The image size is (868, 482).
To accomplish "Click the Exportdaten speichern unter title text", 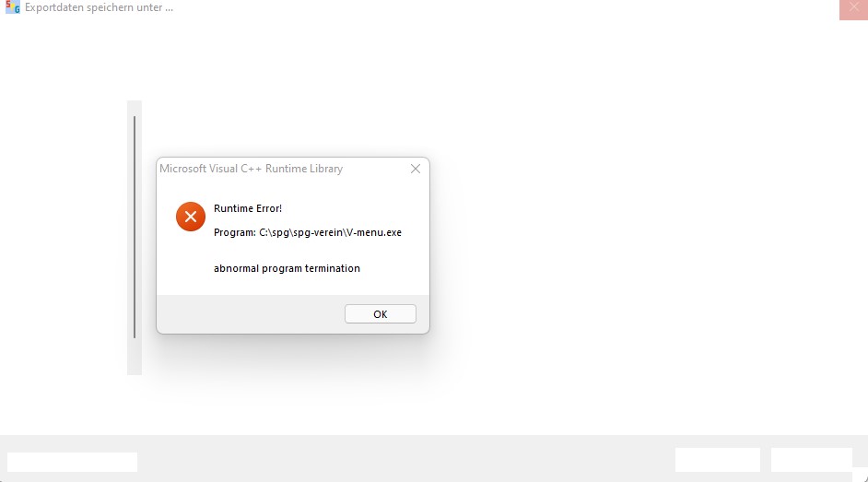I will tap(100, 7).
